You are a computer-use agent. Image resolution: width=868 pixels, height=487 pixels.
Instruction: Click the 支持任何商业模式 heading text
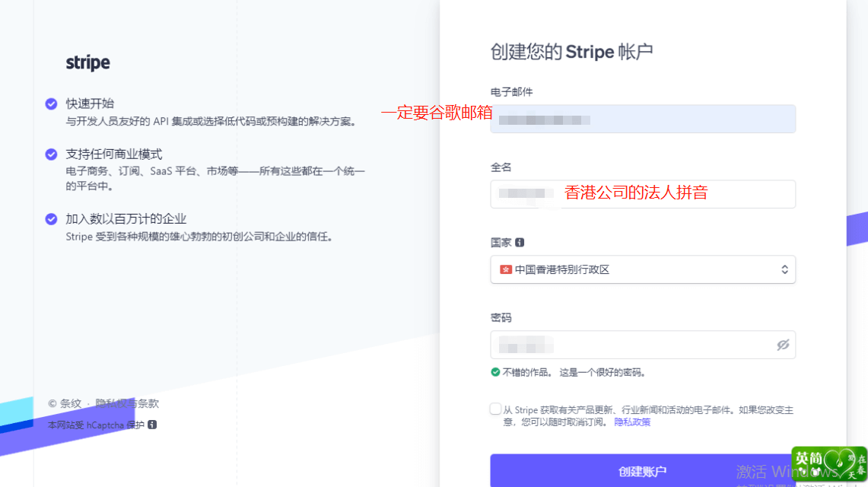click(114, 154)
